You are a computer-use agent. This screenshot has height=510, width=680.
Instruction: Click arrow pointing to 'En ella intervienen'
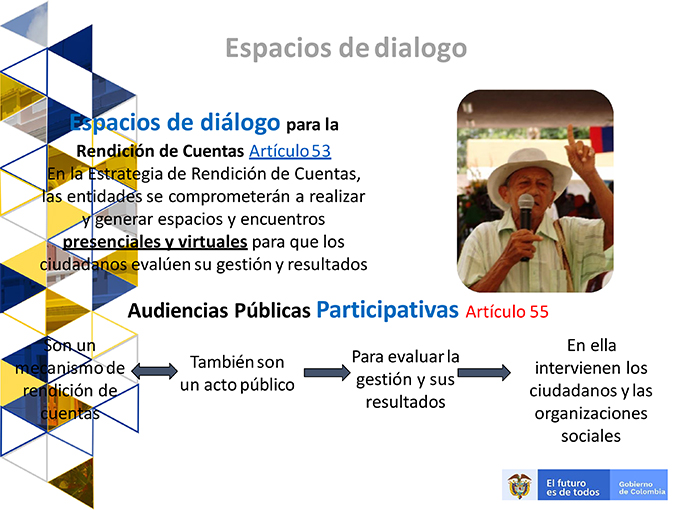click(484, 373)
